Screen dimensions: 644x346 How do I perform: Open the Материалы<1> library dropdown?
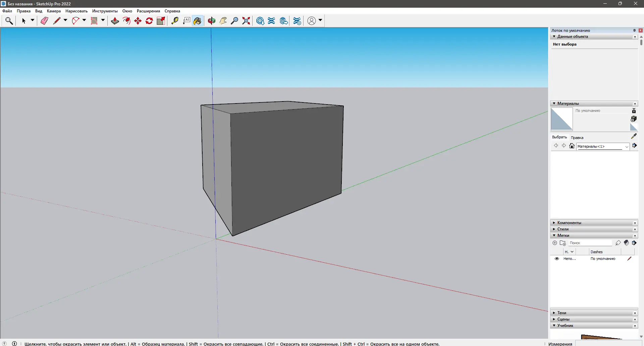[627, 147]
